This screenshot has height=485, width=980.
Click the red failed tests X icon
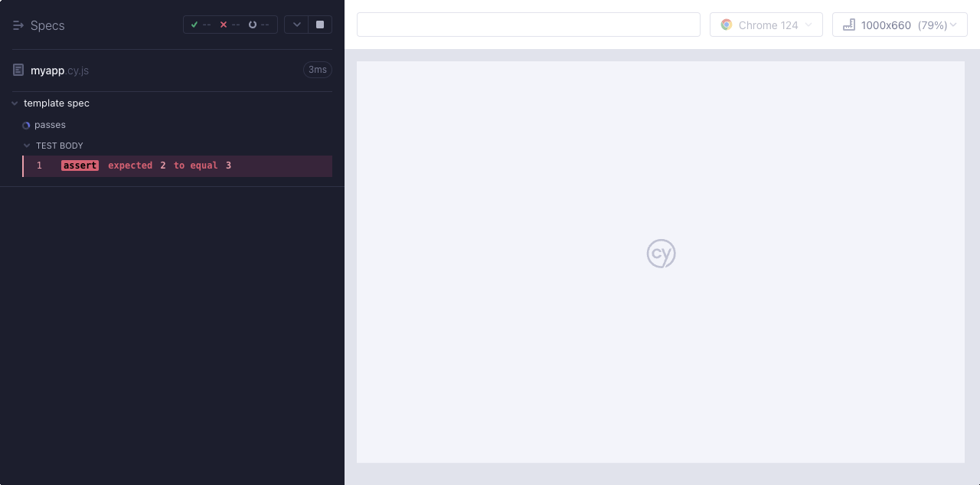point(224,25)
